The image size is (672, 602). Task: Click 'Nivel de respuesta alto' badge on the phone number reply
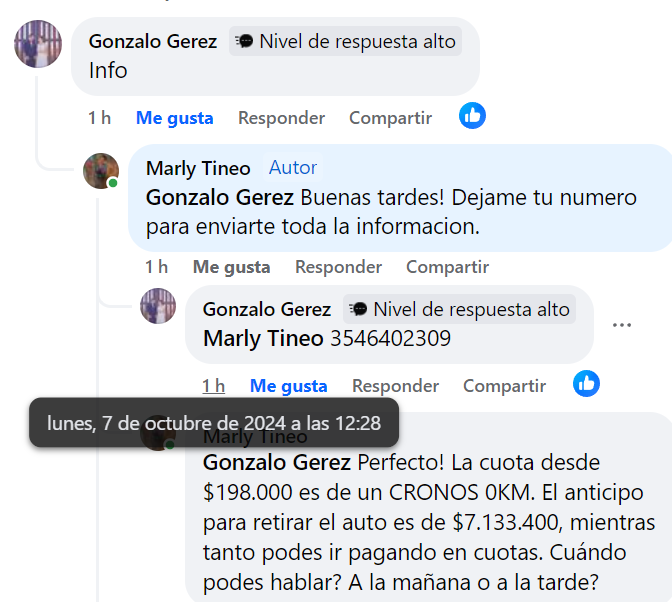459,309
